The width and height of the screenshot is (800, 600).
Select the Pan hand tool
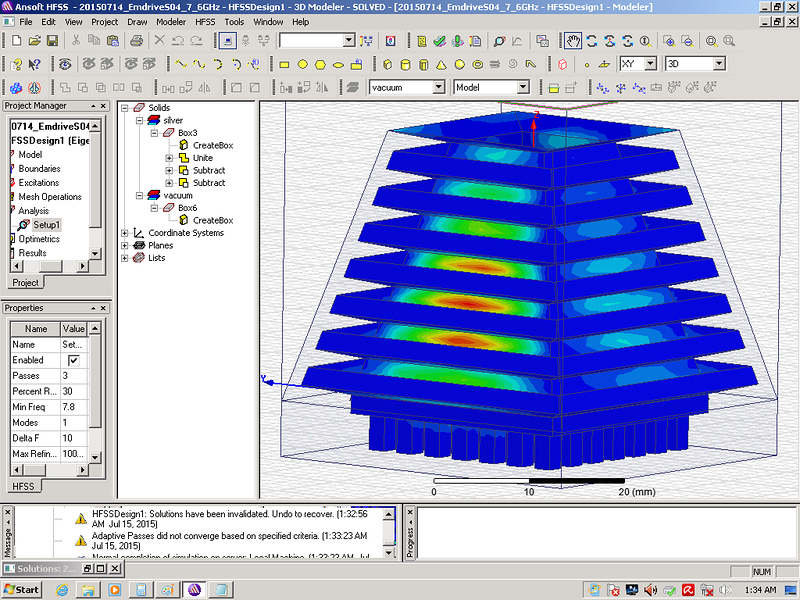click(x=573, y=41)
